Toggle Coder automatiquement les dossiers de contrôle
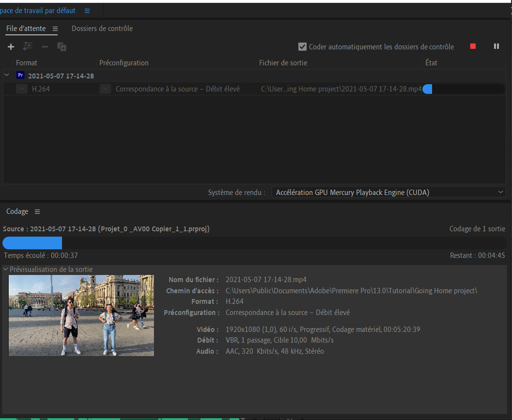The image size is (512, 420). [302, 46]
